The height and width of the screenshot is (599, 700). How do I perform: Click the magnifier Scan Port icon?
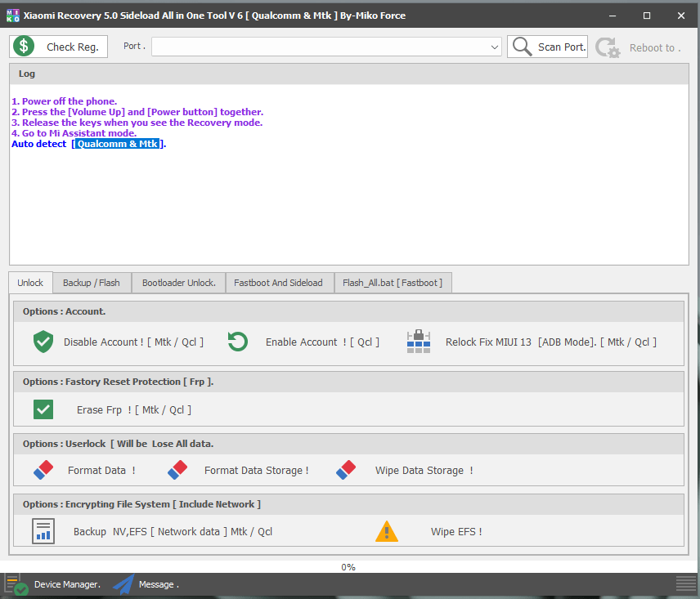point(521,47)
